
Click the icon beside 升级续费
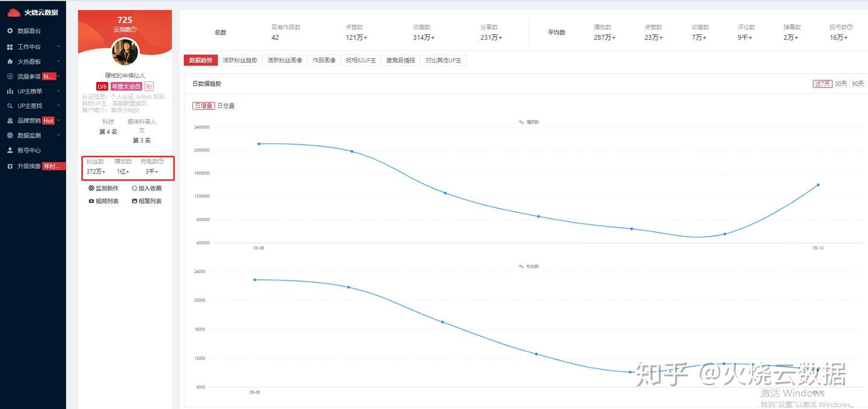(x=10, y=166)
